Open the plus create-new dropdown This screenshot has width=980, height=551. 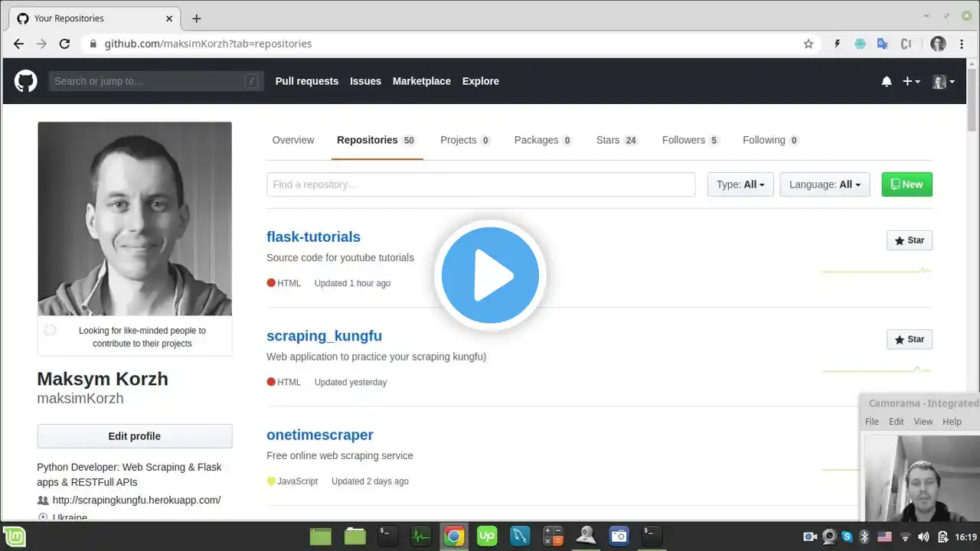coord(911,81)
